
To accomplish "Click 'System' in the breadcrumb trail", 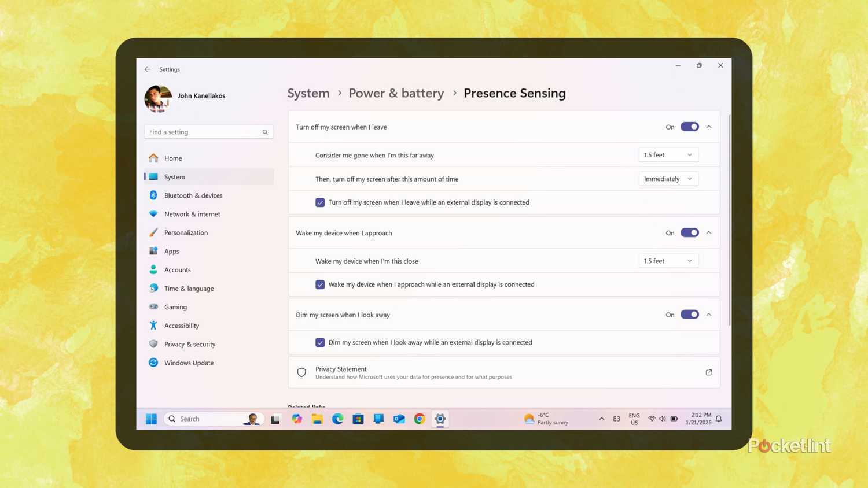I will (x=308, y=93).
